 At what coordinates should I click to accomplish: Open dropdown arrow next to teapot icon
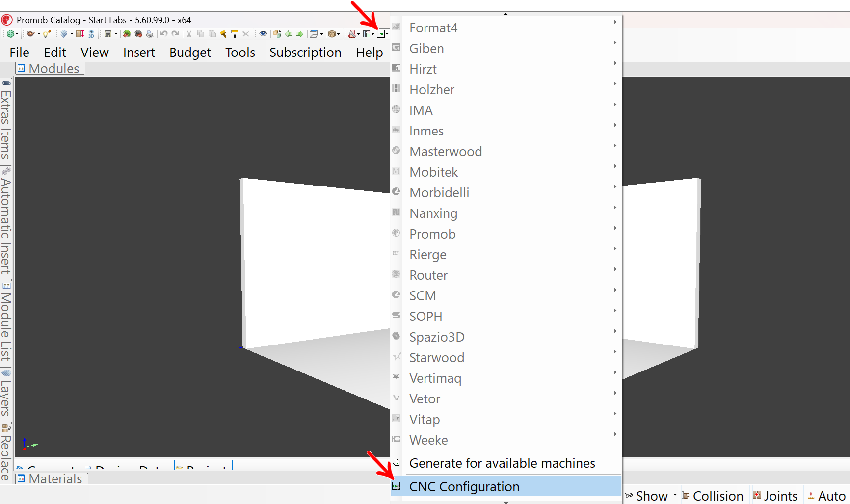click(x=39, y=34)
